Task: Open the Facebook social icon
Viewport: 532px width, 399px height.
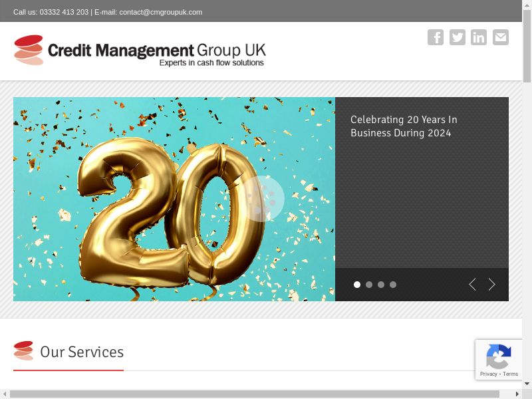Action: tap(436, 37)
